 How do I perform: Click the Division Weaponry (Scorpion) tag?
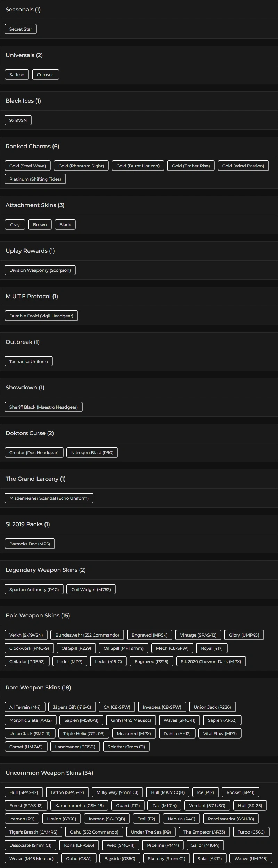[x=40, y=270]
